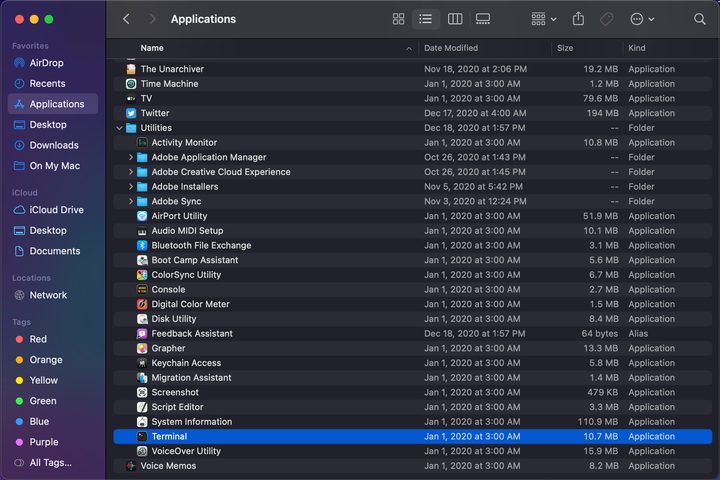Select Applications in the sidebar
720x480 pixels.
tap(53, 104)
